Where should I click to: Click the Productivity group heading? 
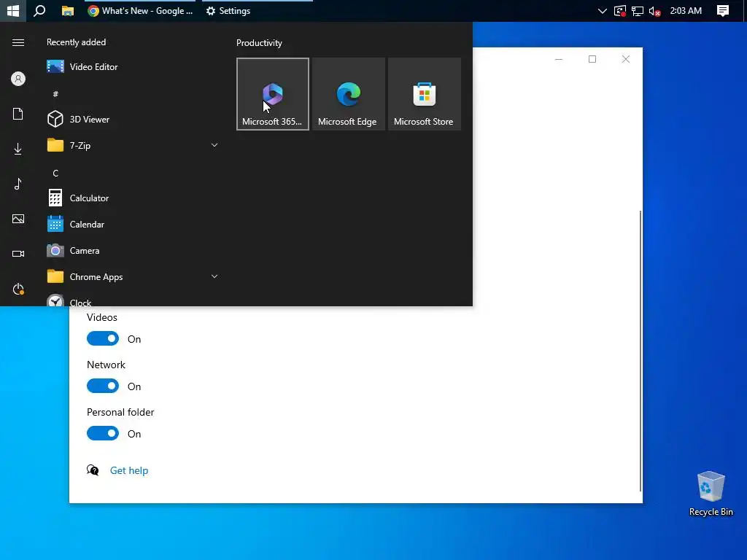[x=259, y=43]
